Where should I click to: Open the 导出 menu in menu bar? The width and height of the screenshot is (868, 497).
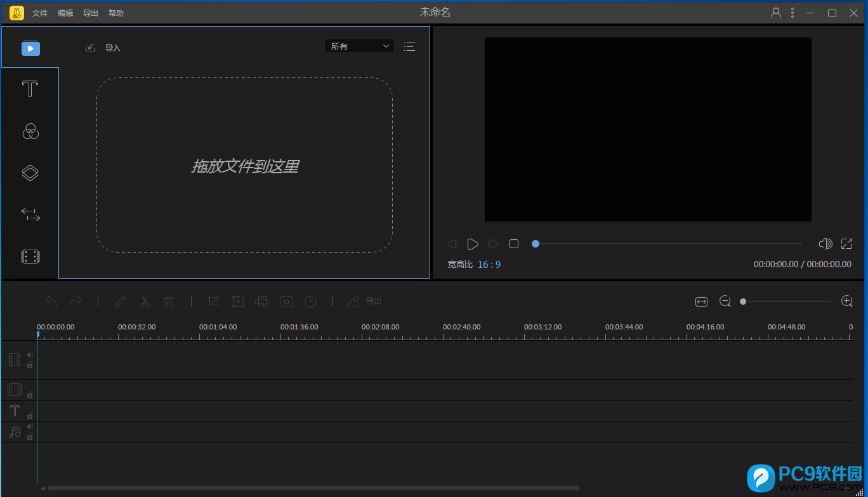(x=91, y=13)
